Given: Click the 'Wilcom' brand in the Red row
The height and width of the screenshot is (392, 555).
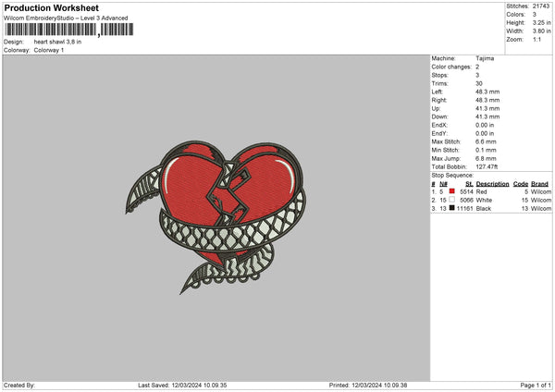Looking at the screenshot, I should [x=541, y=191].
